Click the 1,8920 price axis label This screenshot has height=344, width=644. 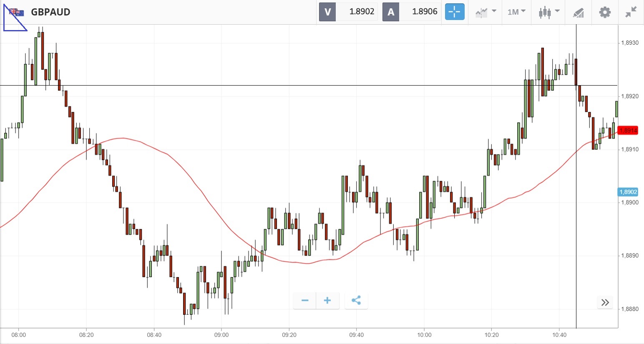tap(630, 96)
